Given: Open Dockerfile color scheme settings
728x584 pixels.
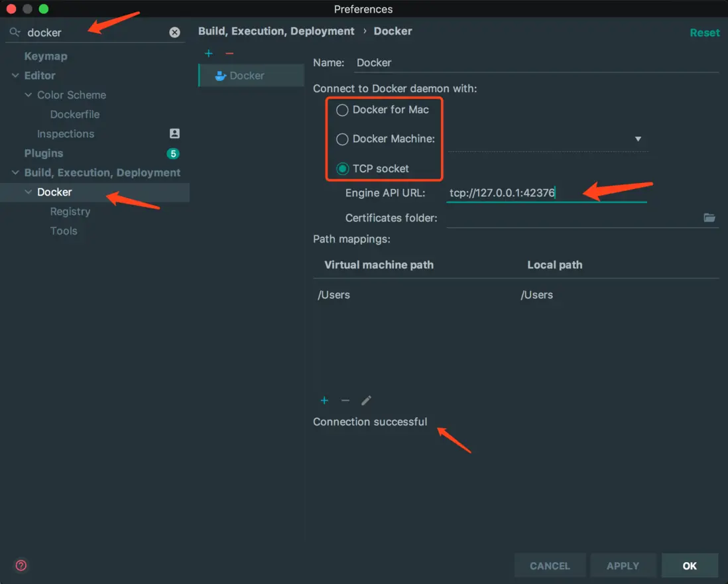Looking at the screenshot, I should [75, 114].
